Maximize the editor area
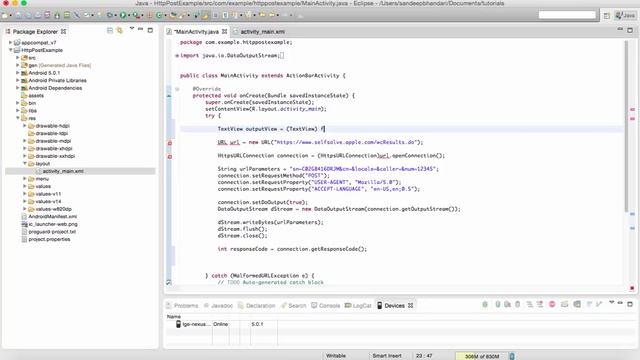This screenshot has width=640, height=360. coord(630,30)
